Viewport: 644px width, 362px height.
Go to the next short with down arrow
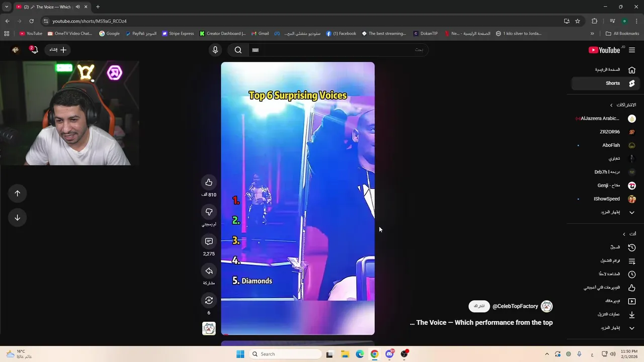click(x=17, y=218)
